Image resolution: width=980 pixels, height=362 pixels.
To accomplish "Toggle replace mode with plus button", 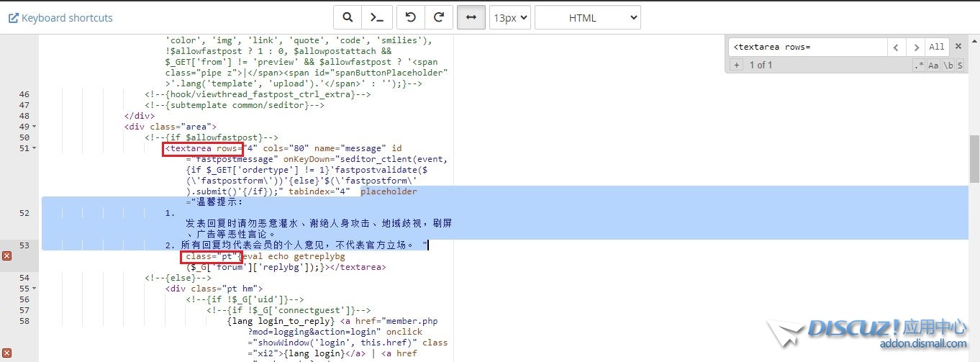I will click(736, 65).
